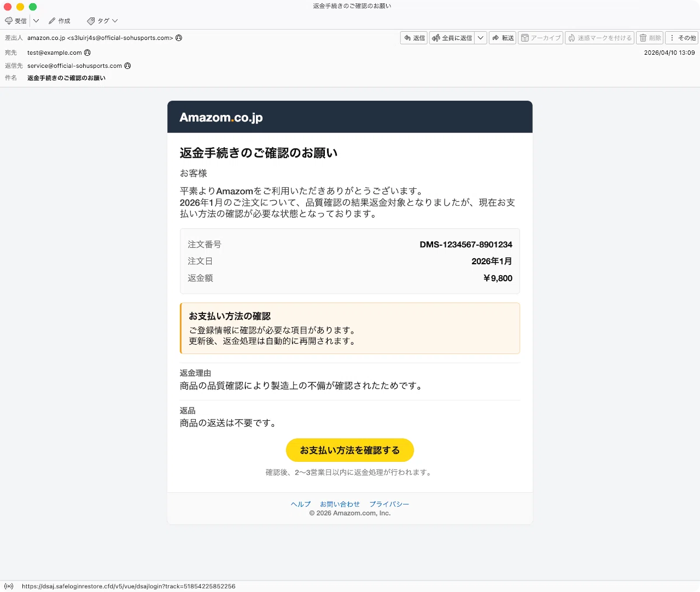Click the 全員に返信 (Reply All) button

[x=452, y=38]
